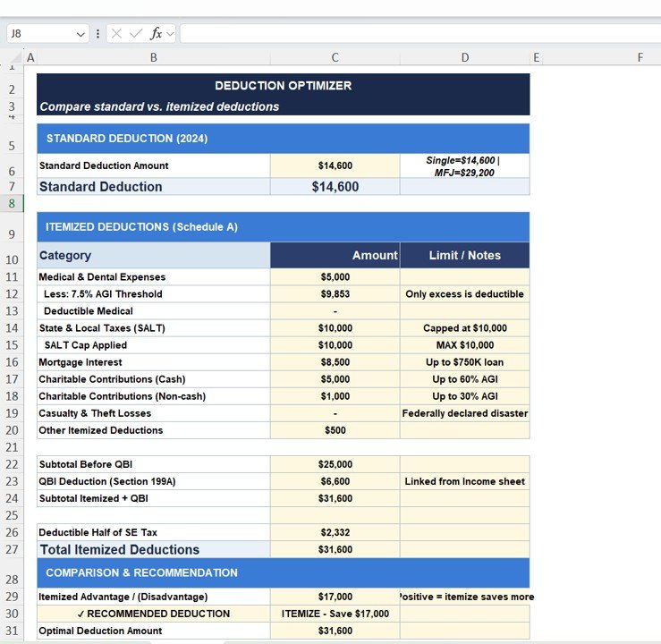Select Charitable Contributions (Non-cash) $1,000 cell
Screen dimensions: 661x644
[335, 396]
